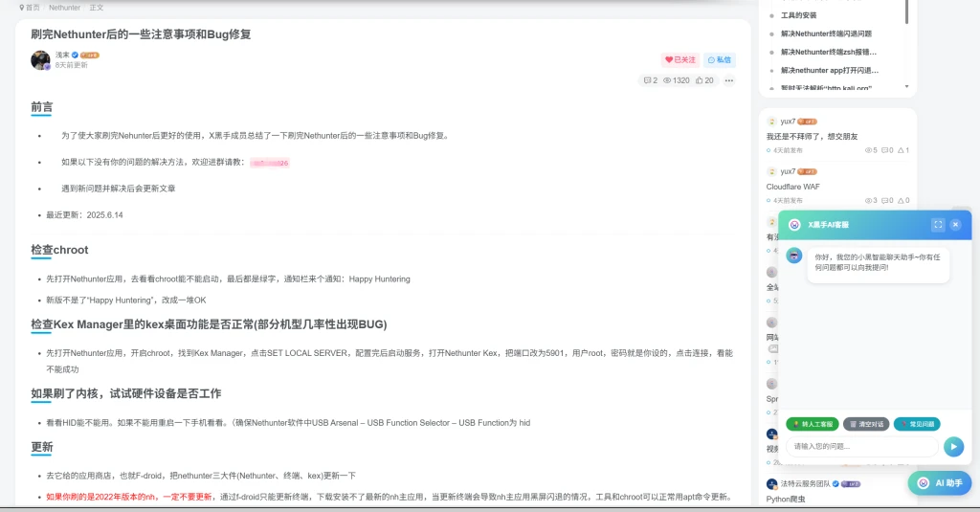Click the comment count icon showing 2
The image size is (980, 512).
point(648,80)
